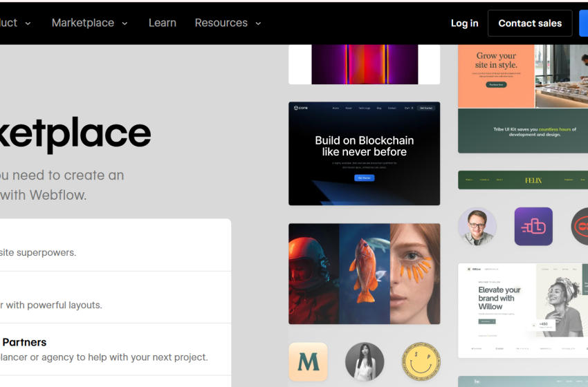The width and height of the screenshot is (588, 387).
Task: Open the Build on Blockchain template thumbnail
Action: pyautogui.click(x=364, y=153)
